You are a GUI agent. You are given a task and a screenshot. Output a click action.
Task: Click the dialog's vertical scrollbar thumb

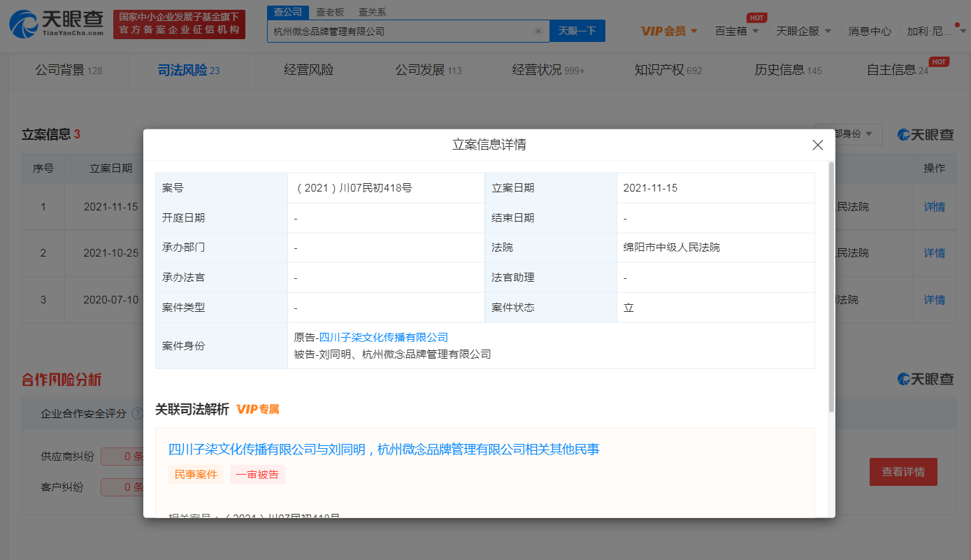click(x=831, y=287)
